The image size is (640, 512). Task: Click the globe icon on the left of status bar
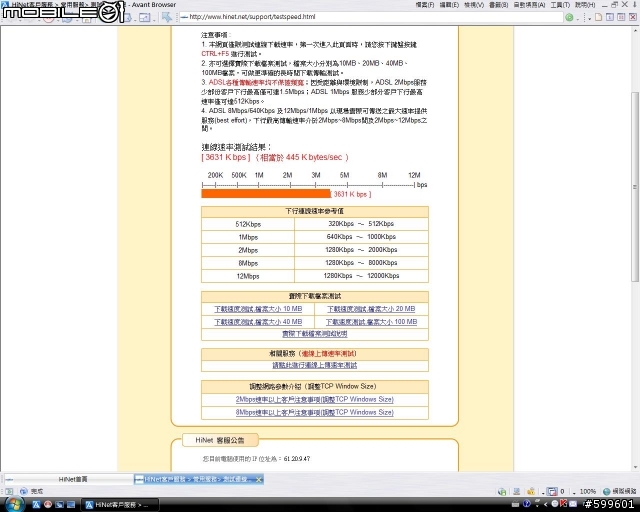tap(24, 491)
